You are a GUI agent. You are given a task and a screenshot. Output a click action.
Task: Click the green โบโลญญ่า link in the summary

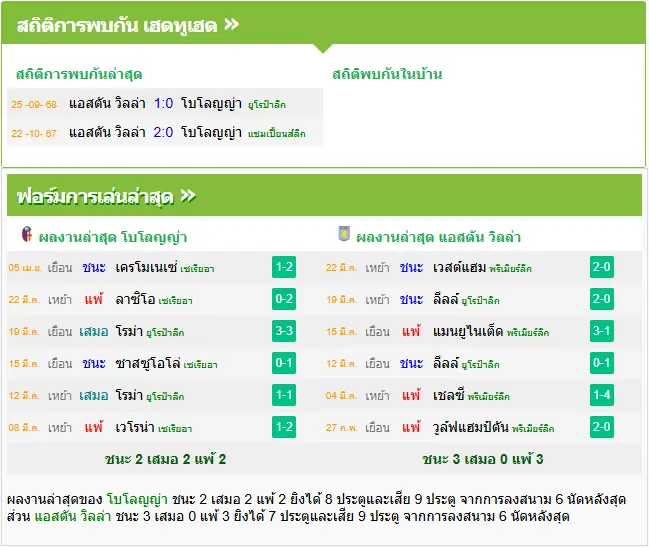tap(137, 499)
